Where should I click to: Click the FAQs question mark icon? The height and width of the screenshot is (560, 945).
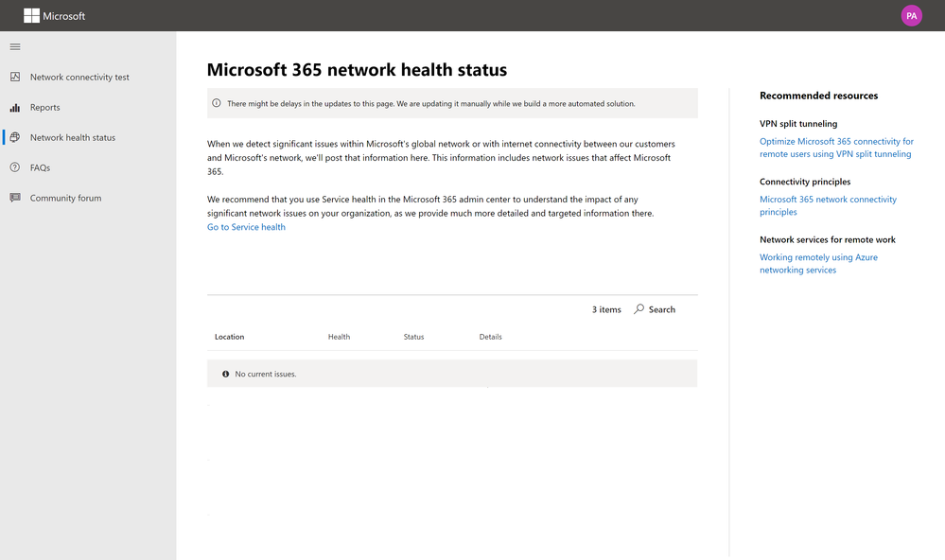(x=15, y=167)
